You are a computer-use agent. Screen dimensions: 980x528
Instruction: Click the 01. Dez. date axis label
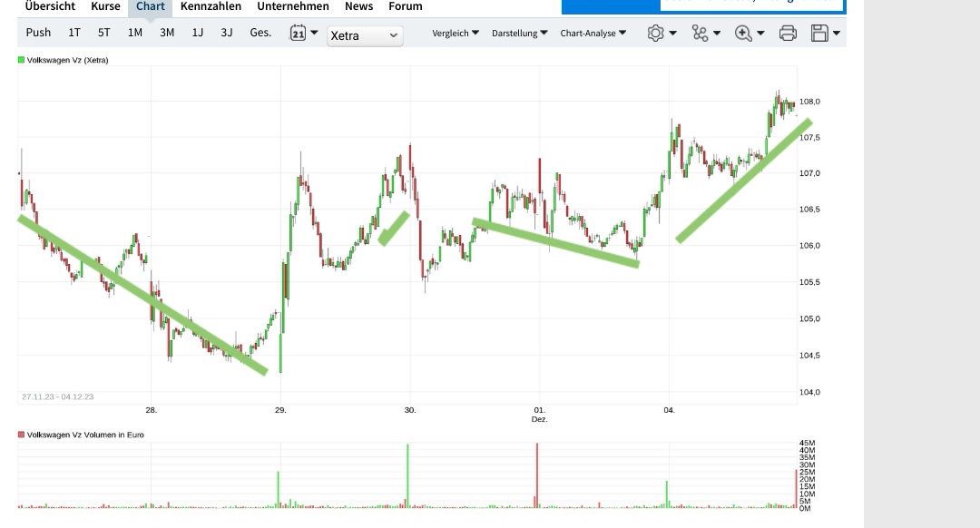click(x=539, y=415)
